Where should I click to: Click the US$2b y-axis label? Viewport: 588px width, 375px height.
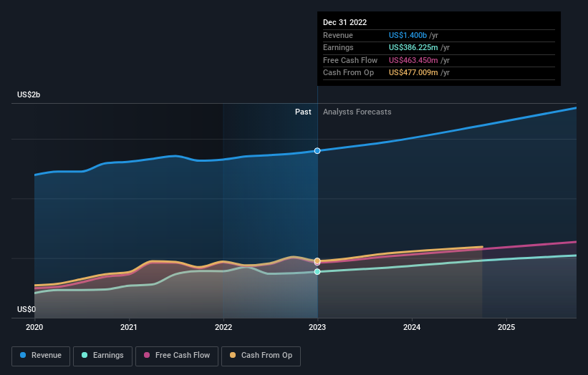tap(29, 94)
